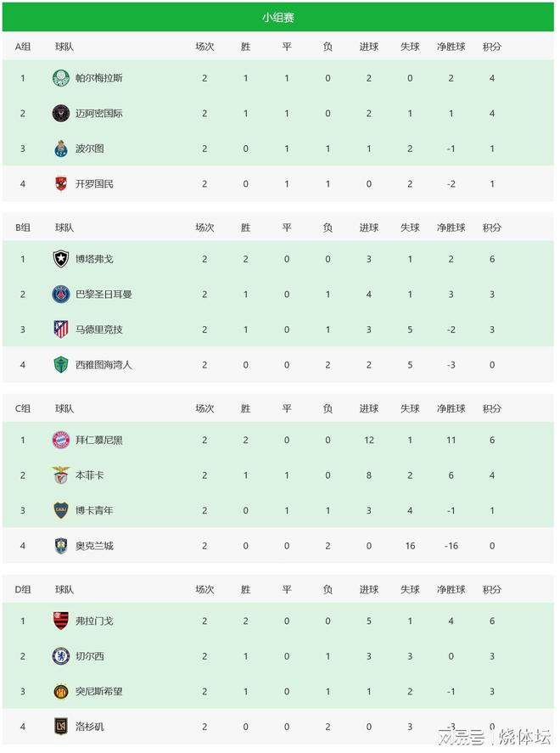This screenshot has width=560, height=753.
Task: Click the Al Ahly club logo
Action: click(x=61, y=183)
